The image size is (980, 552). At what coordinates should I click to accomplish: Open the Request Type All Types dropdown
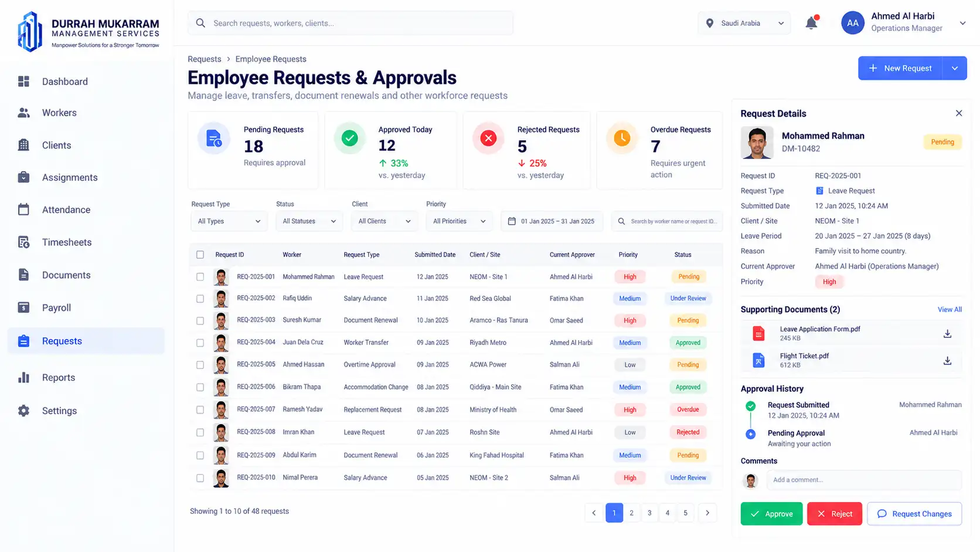[229, 221]
